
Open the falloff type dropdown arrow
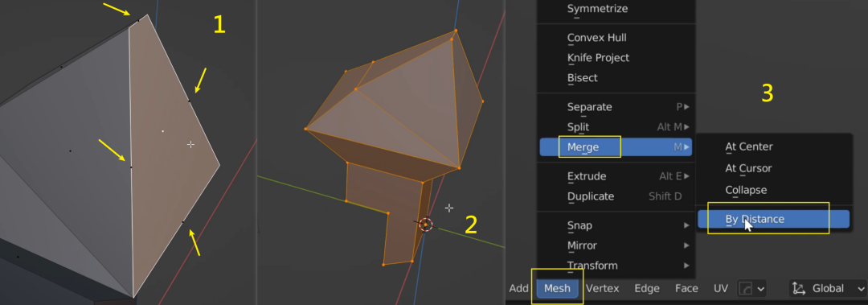761,289
